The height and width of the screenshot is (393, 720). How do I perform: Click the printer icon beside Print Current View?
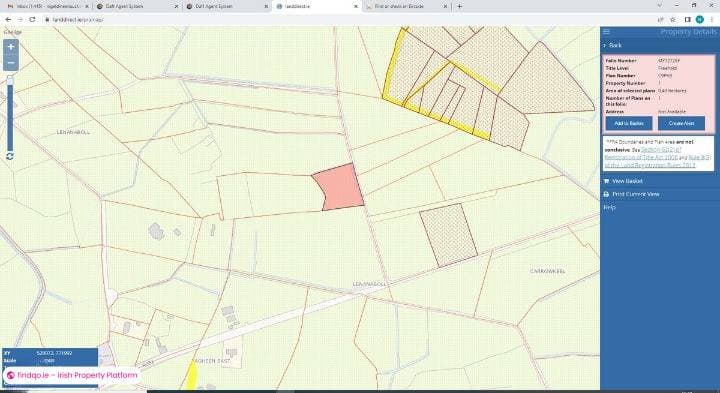[607, 194]
